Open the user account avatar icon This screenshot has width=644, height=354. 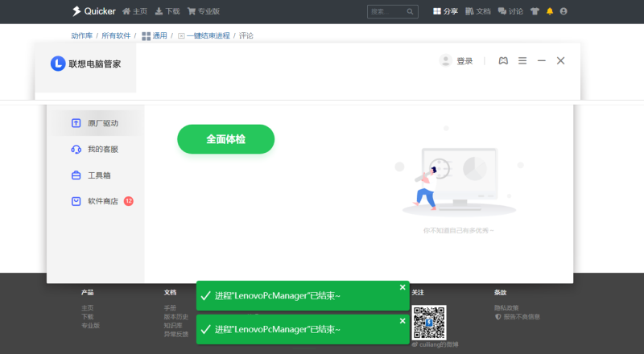click(x=563, y=11)
